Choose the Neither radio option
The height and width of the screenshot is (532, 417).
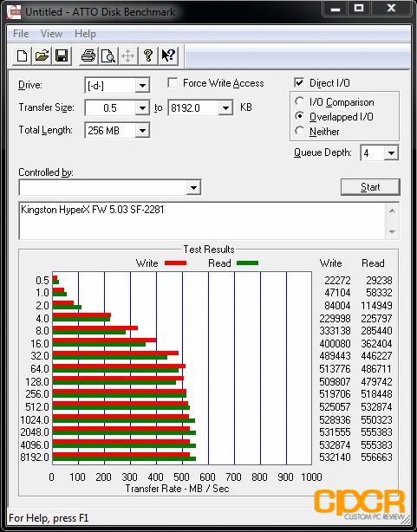(299, 131)
